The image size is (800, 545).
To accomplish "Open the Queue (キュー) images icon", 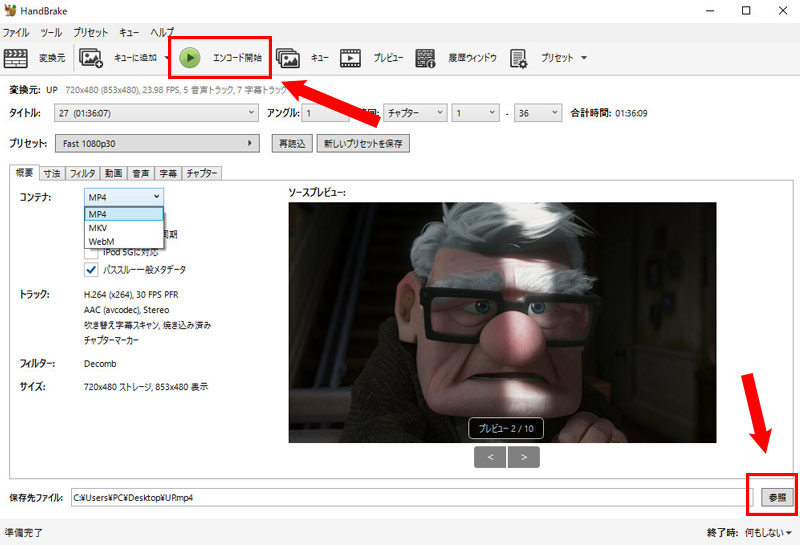I will point(288,58).
